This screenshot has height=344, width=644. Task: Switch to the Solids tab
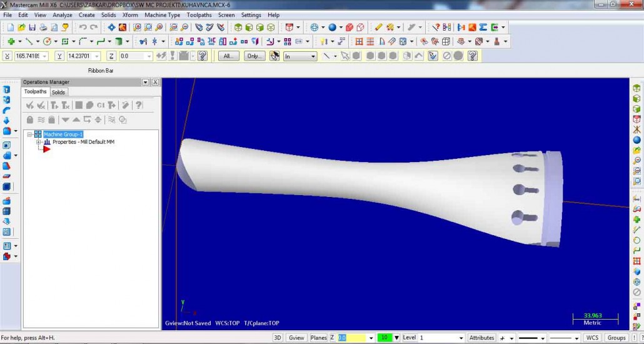[x=58, y=92]
